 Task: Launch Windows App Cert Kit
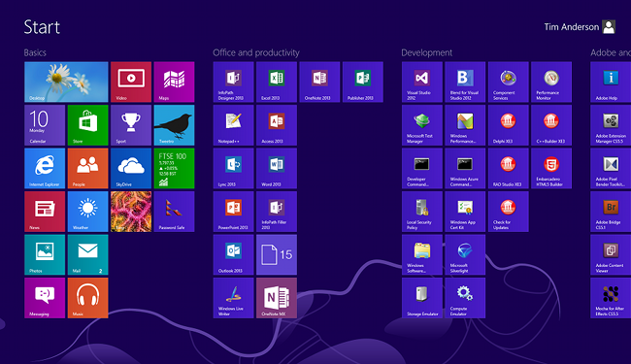[x=465, y=212]
